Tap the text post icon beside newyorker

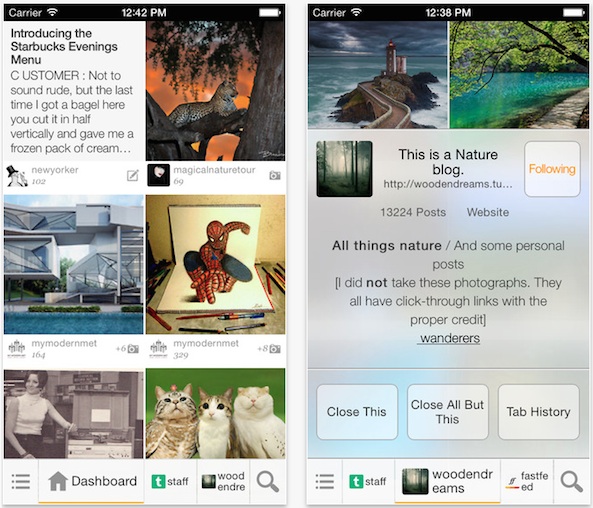click(x=132, y=176)
